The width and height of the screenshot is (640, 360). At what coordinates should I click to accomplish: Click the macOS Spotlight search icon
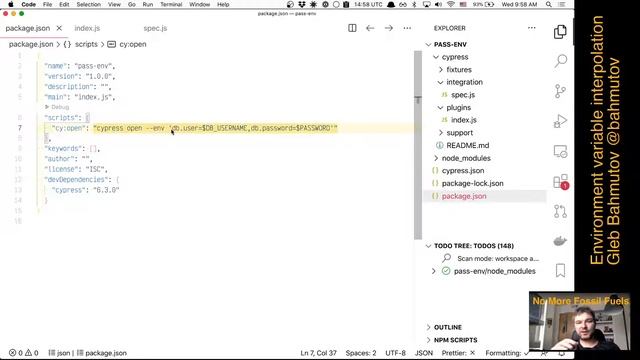point(549,4)
